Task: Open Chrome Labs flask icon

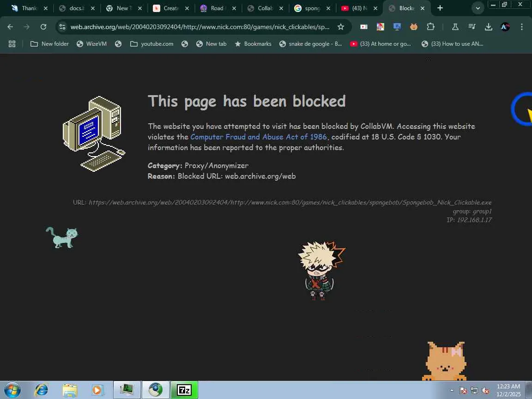Action: [455, 27]
